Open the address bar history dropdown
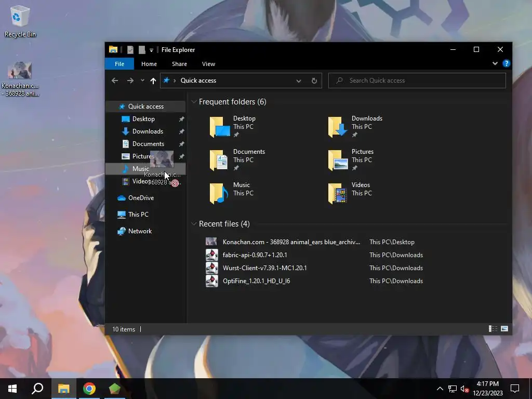 pyautogui.click(x=299, y=81)
